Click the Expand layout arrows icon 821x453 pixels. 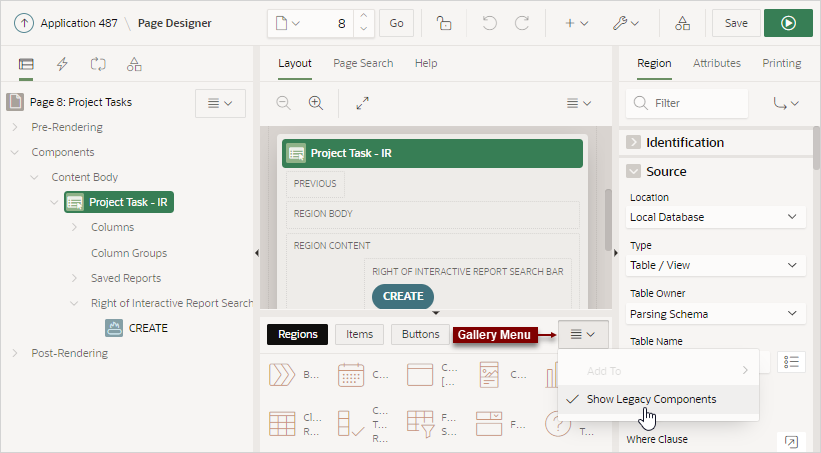[x=362, y=103]
